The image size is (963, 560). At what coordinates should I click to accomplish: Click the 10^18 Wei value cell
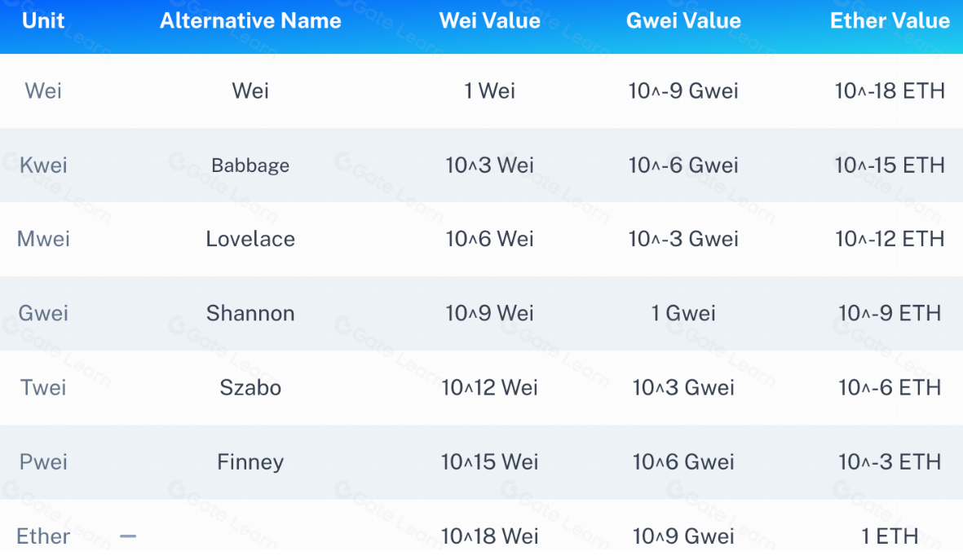coord(489,536)
